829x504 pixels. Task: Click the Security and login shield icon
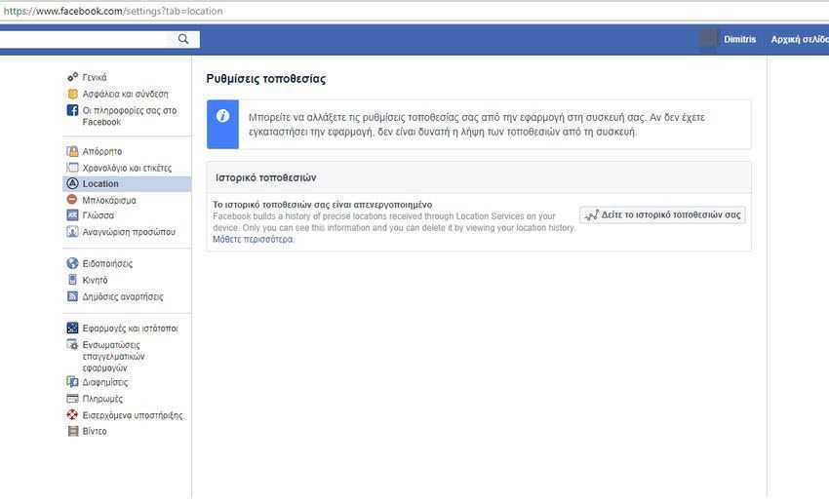[x=72, y=94]
